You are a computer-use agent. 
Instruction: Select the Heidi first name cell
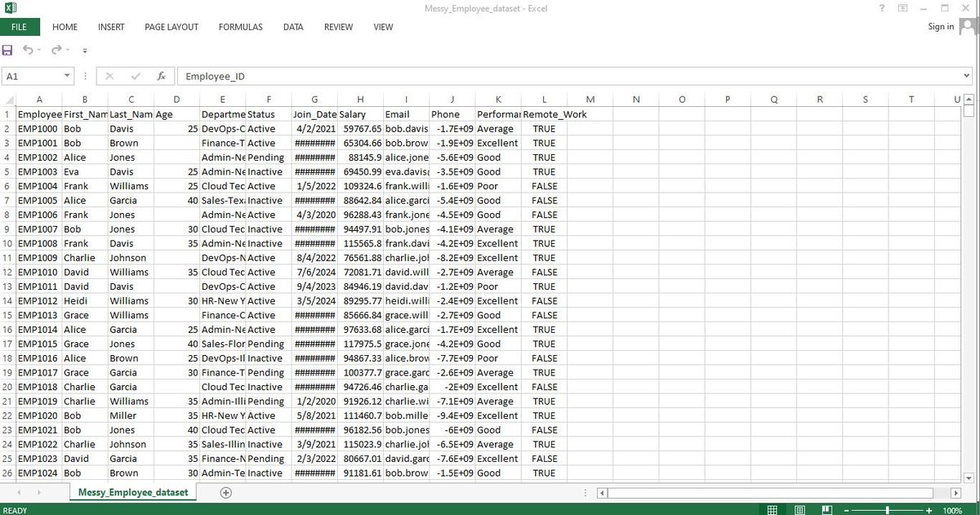coord(85,300)
